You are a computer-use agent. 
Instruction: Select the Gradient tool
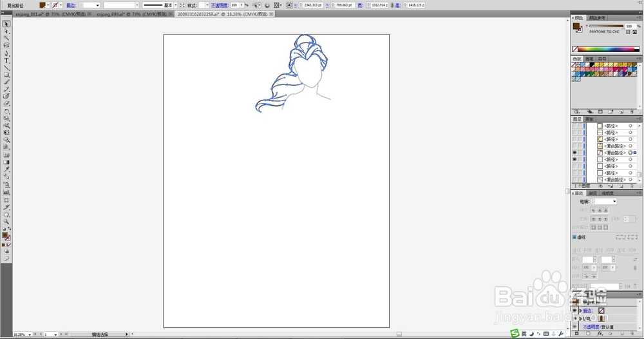click(x=6, y=162)
